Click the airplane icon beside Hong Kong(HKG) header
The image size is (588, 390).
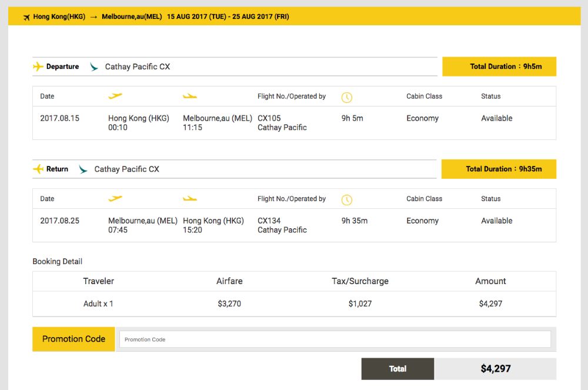coord(26,17)
